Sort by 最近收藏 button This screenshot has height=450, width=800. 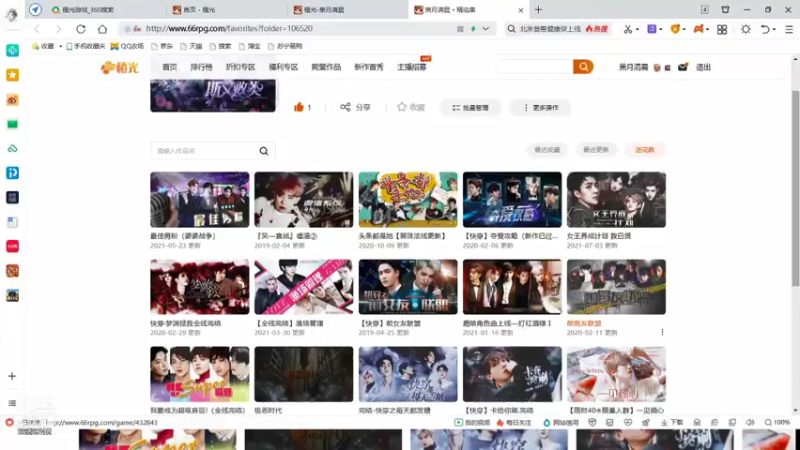pyautogui.click(x=547, y=149)
